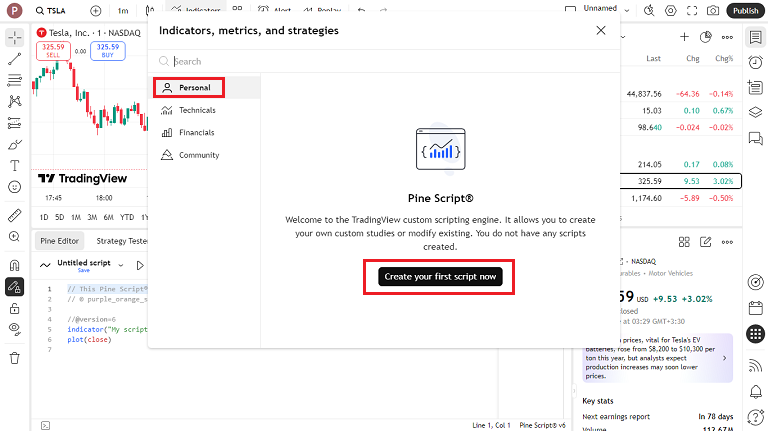Viewport: 768px width, 431px height.
Task: Toggle lock all drawings icon
Action: 15,308
